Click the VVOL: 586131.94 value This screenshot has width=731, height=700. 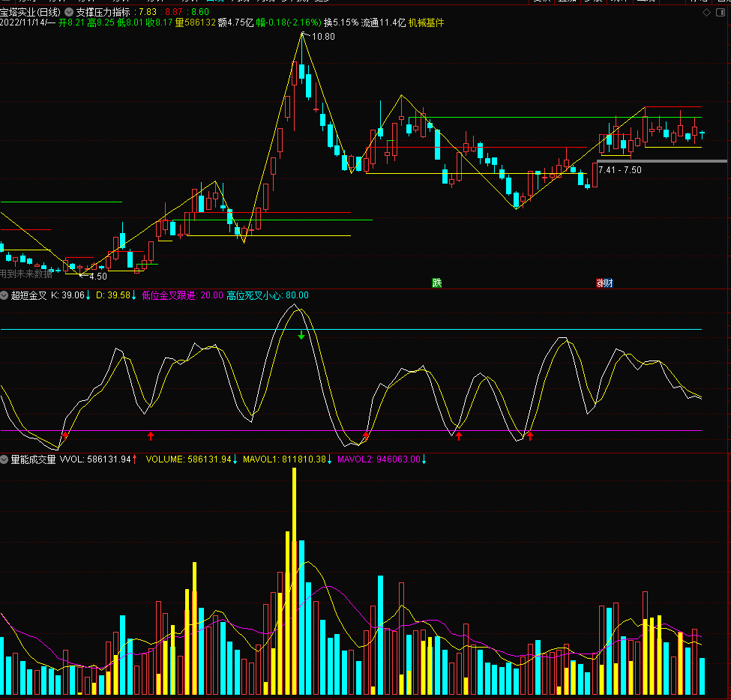(x=95, y=459)
